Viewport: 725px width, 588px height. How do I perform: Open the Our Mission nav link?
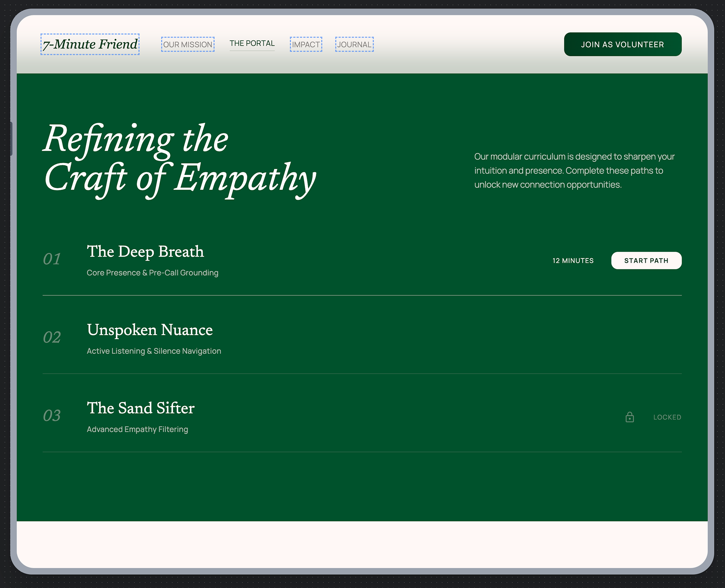(x=188, y=45)
